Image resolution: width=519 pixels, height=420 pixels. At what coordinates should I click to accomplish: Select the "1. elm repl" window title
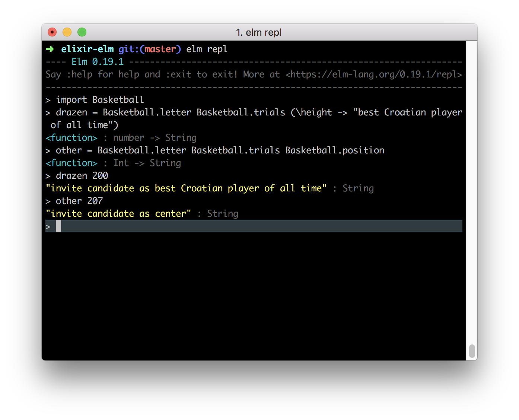coord(259,32)
